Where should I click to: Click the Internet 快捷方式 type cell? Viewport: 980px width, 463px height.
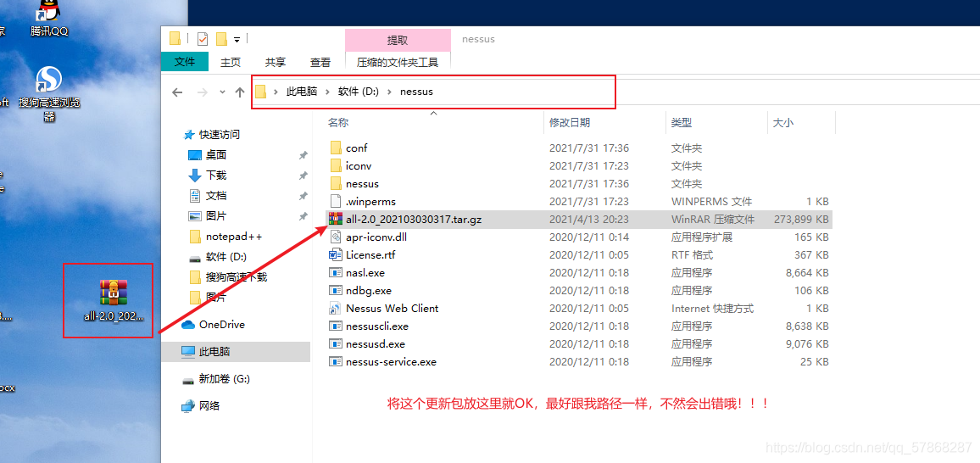tap(712, 308)
